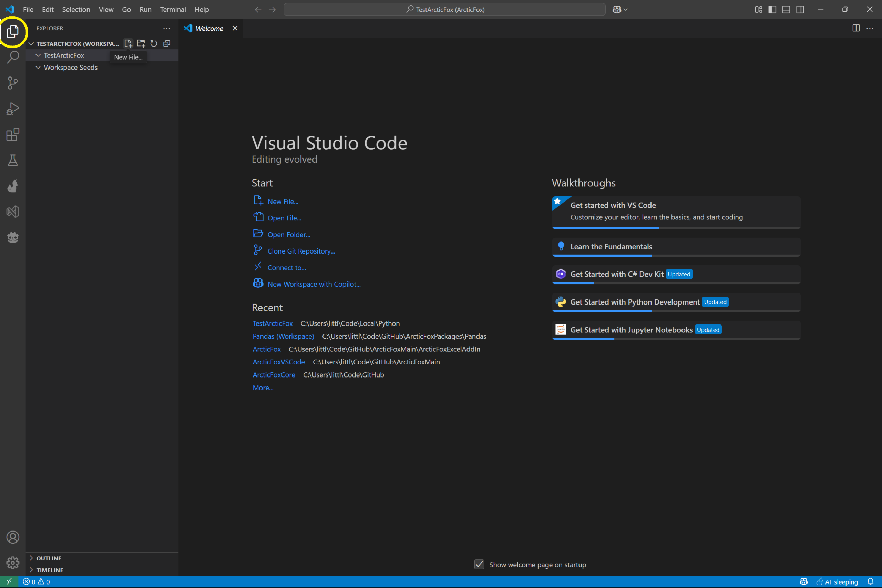Open the Run menu
882x588 pixels.
(x=145, y=10)
